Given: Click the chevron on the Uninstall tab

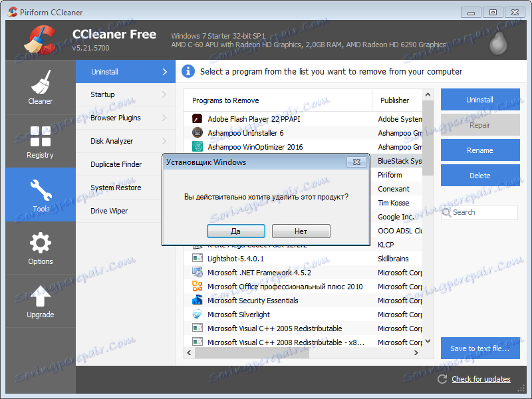Looking at the screenshot, I should [165, 72].
